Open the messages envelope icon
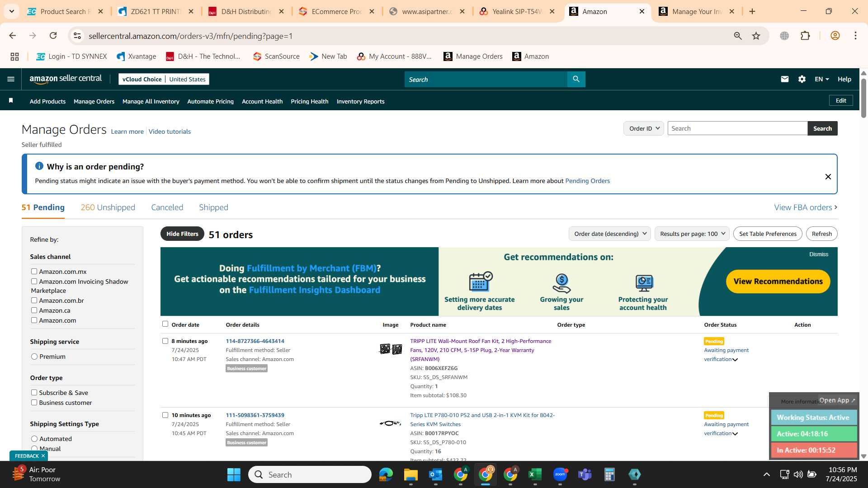Image resolution: width=868 pixels, height=488 pixels. [784, 79]
